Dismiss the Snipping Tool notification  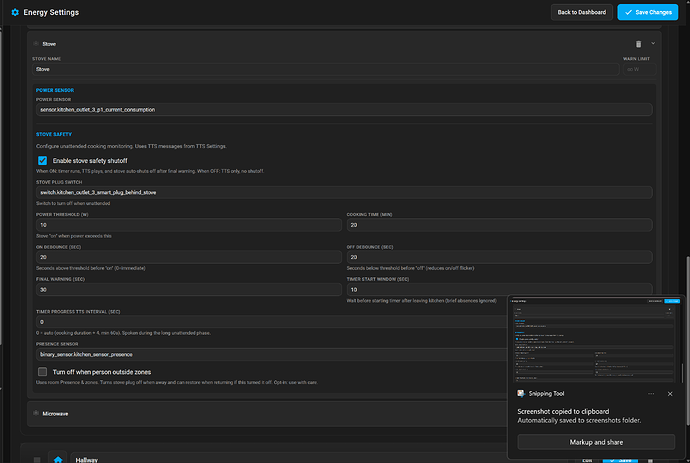click(670, 394)
